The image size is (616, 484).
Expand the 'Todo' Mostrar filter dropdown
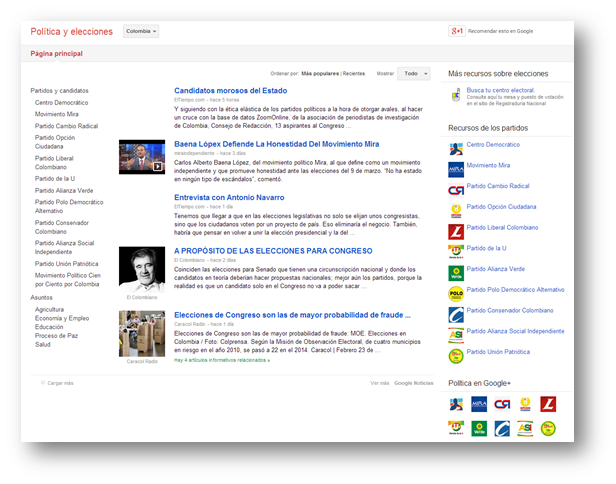[411, 74]
